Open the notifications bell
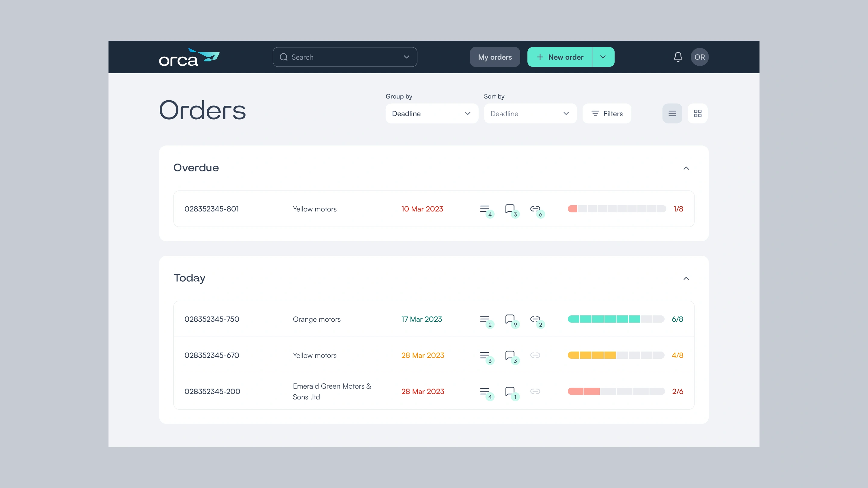The width and height of the screenshot is (868, 488). [678, 57]
